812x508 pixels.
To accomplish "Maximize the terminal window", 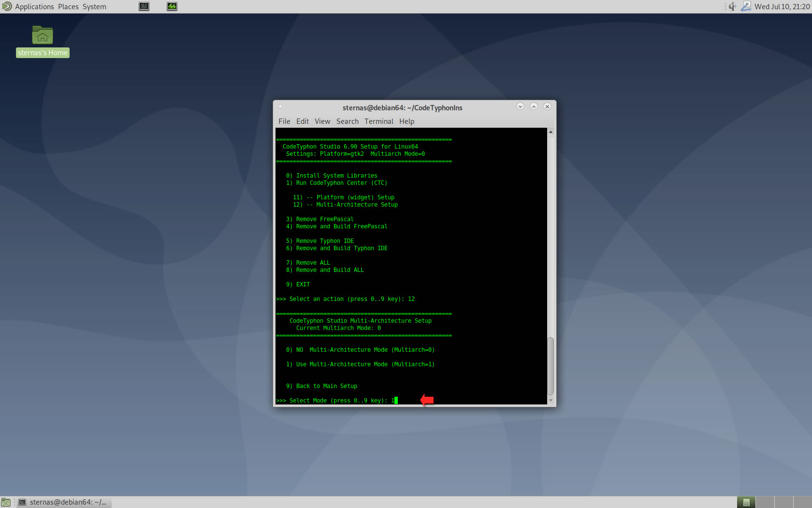I will (534, 106).
